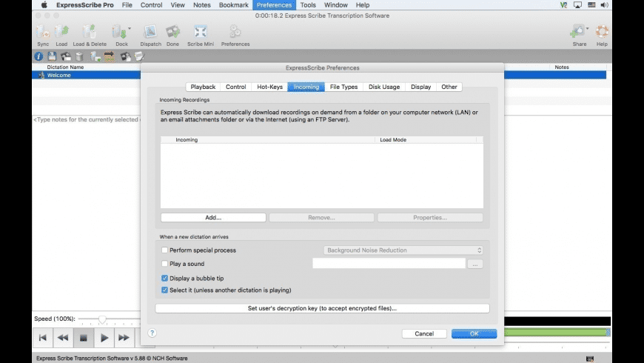Open the Bookmark menu
The height and width of the screenshot is (363, 644).
tap(234, 5)
